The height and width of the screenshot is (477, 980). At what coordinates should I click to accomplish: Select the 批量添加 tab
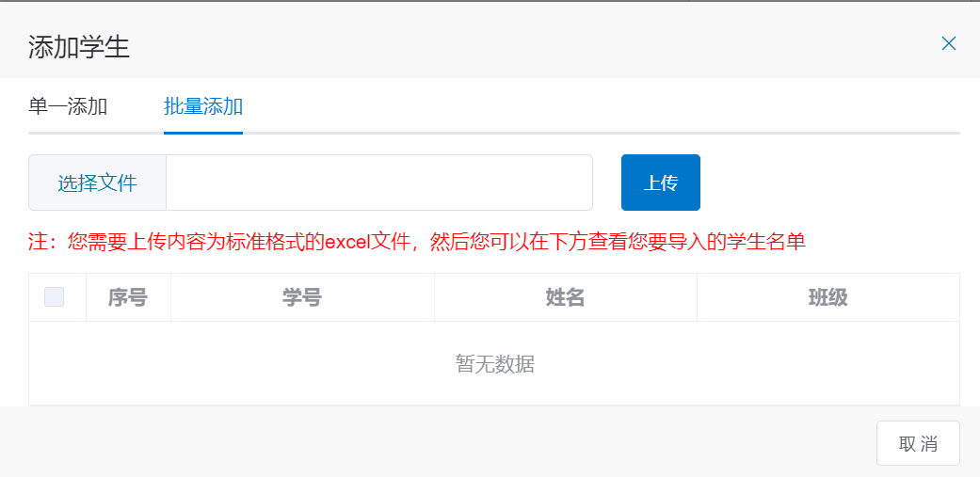(x=203, y=106)
